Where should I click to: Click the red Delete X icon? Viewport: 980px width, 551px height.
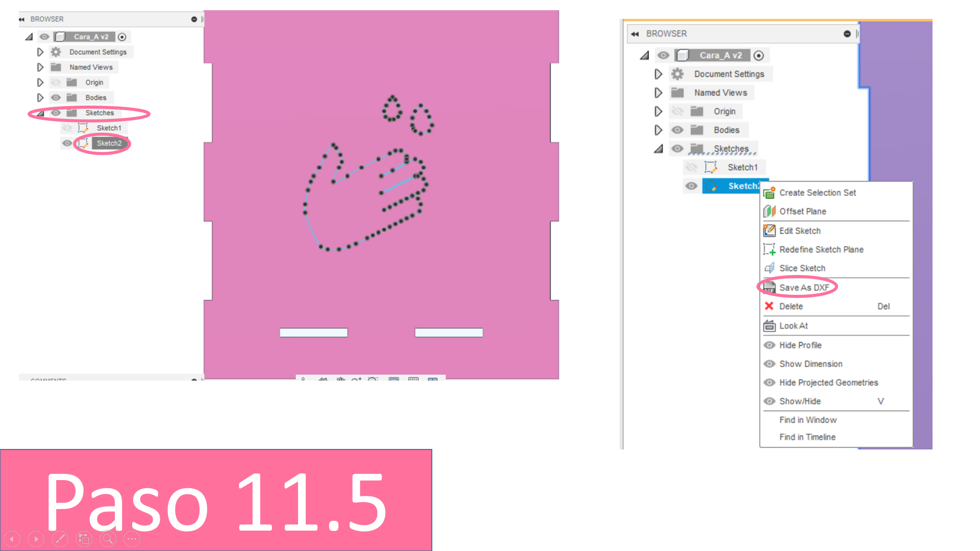(769, 306)
